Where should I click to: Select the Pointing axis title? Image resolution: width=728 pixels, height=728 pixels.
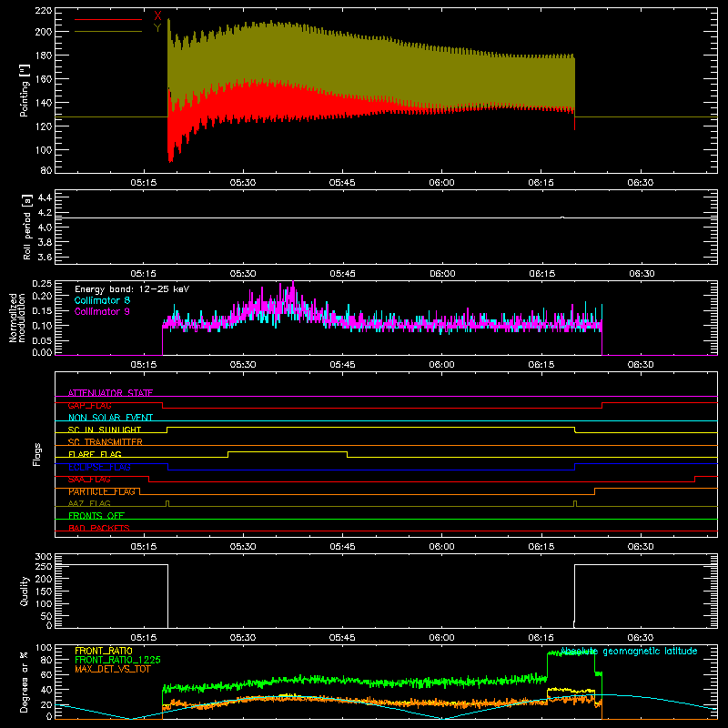[25, 90]
